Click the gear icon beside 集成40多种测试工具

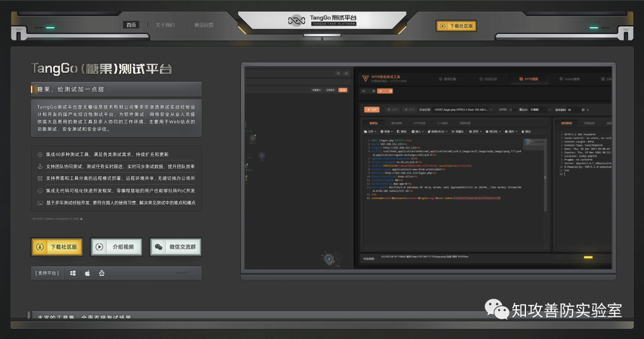(40, 155)
